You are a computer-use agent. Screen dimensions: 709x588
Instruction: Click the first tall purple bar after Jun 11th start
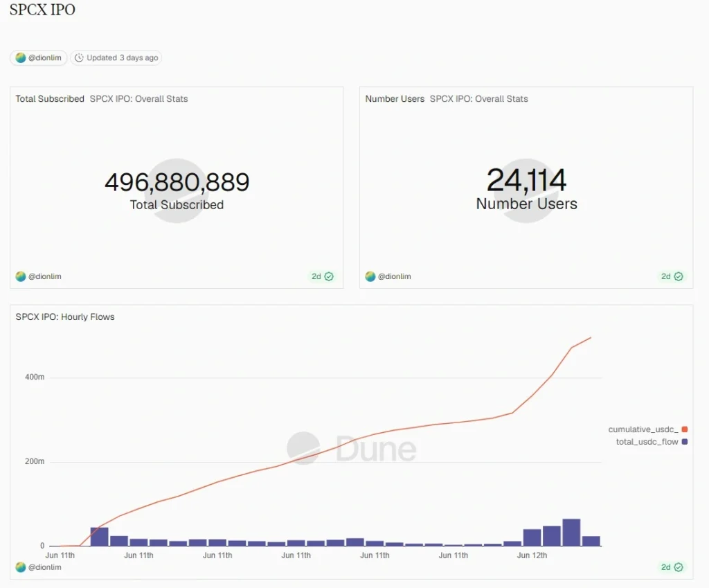100,537
